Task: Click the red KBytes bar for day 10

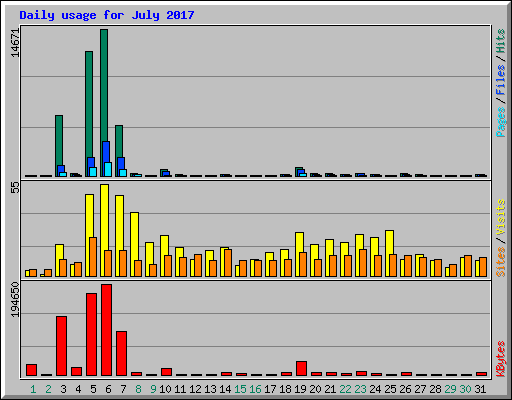Action: (167, 372)
